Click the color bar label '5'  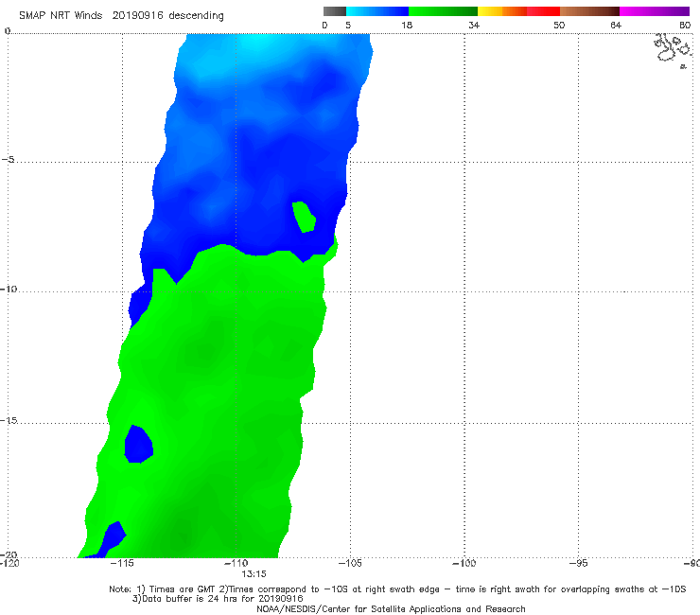pos(348,25)
